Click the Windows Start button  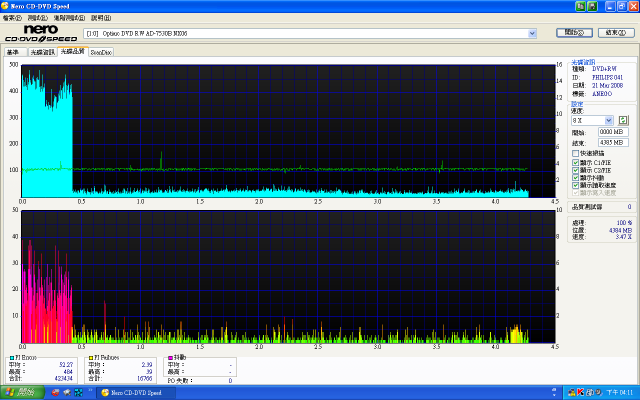[x=22, y=392]
